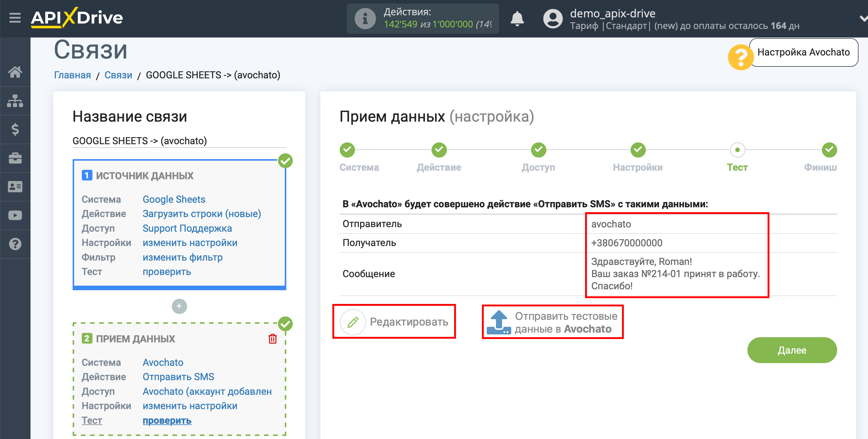Click the green Далее button
The height and width of the screenshot is (439, 868).
pyautogui.click(x=792, y=350)
